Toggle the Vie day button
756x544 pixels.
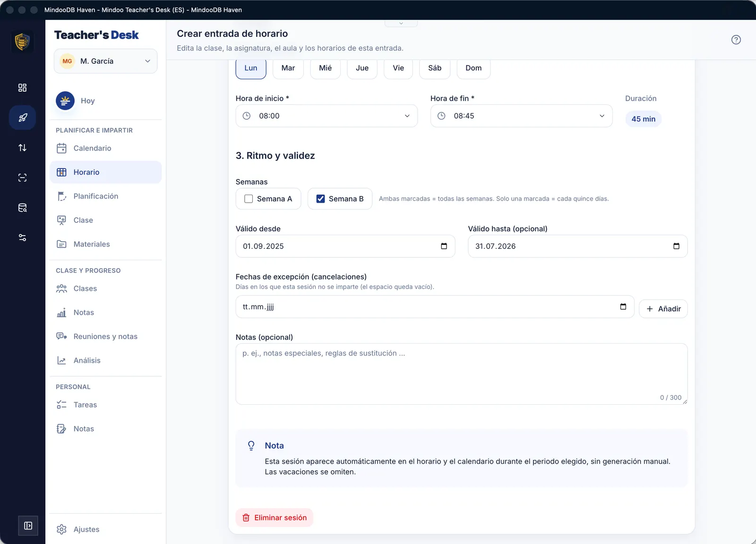[398, 68]
